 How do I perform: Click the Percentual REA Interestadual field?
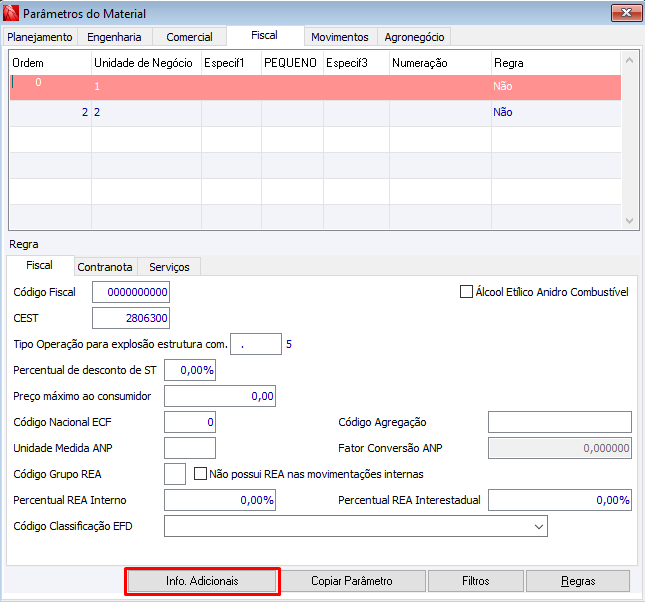[560, 500]
